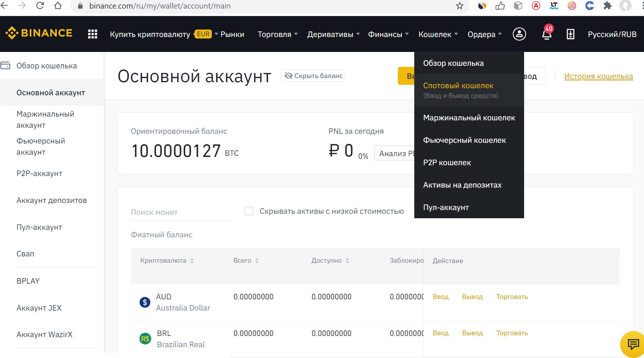Screen dimensions: 644x358
Task: Click the red A extension icon
Action: pos(536,6)
